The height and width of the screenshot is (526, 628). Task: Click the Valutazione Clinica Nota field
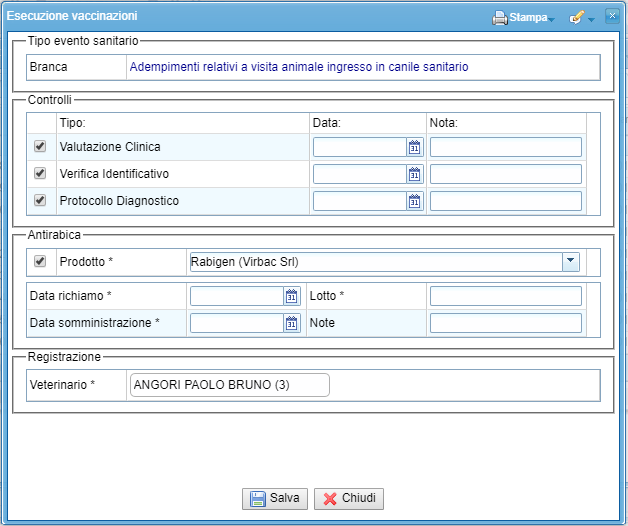[506, 147]
